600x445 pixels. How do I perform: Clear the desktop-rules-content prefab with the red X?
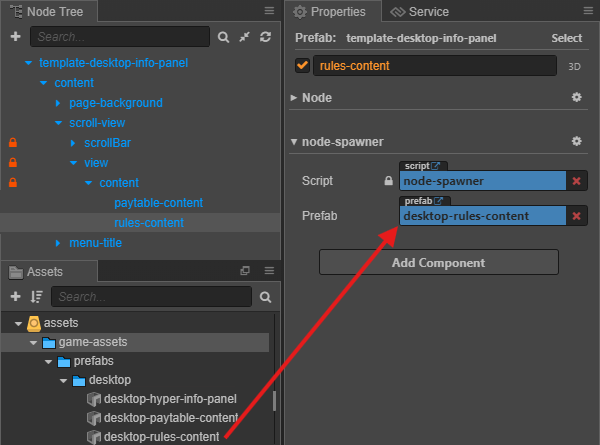point(577,216)
